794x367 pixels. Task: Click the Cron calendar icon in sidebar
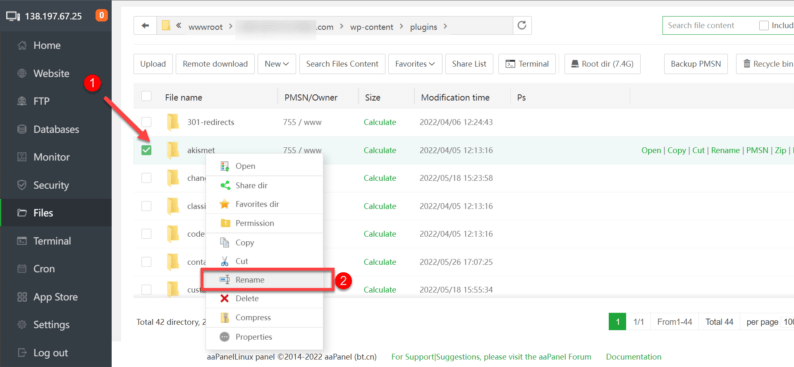coord(22,269)
